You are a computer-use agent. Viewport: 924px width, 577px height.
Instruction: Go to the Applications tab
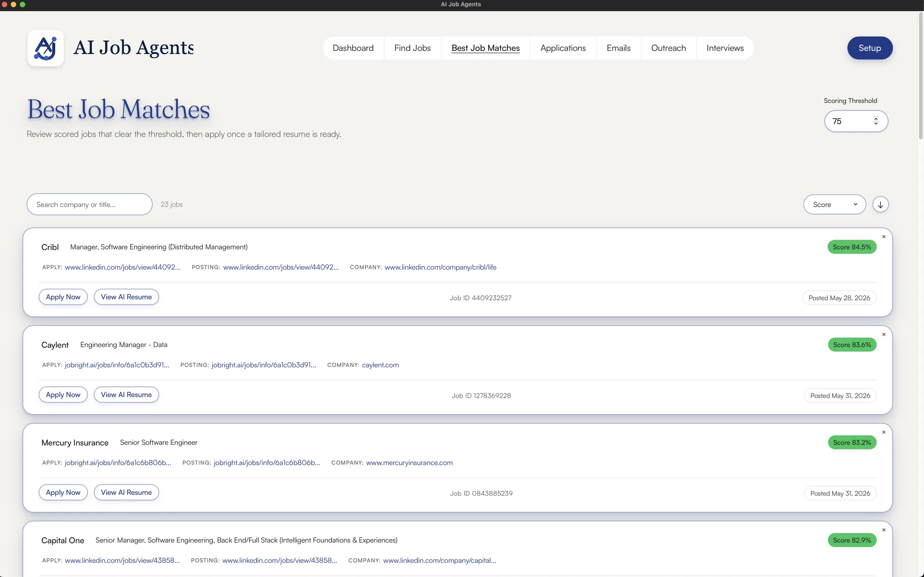563,48
